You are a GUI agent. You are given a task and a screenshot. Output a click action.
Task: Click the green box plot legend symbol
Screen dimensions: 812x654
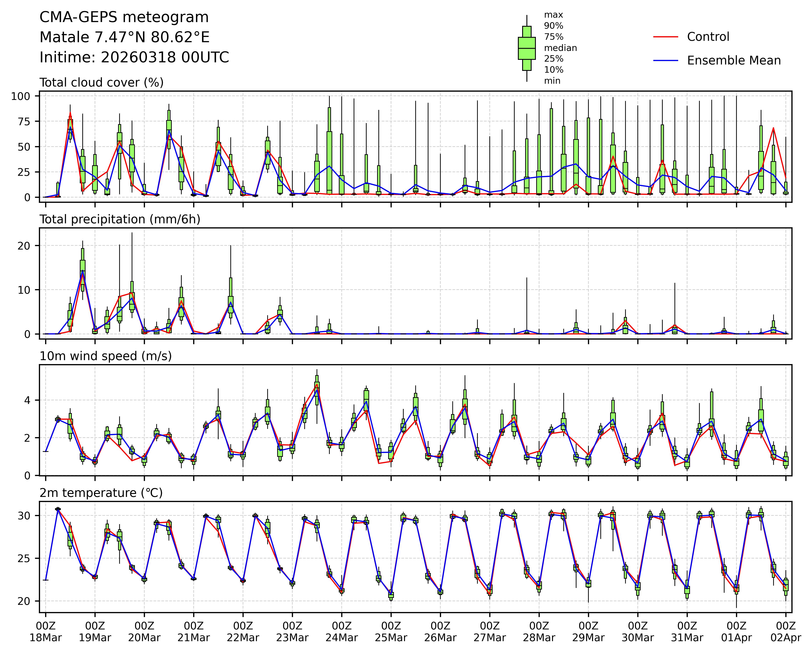click(x=526, y=48)
